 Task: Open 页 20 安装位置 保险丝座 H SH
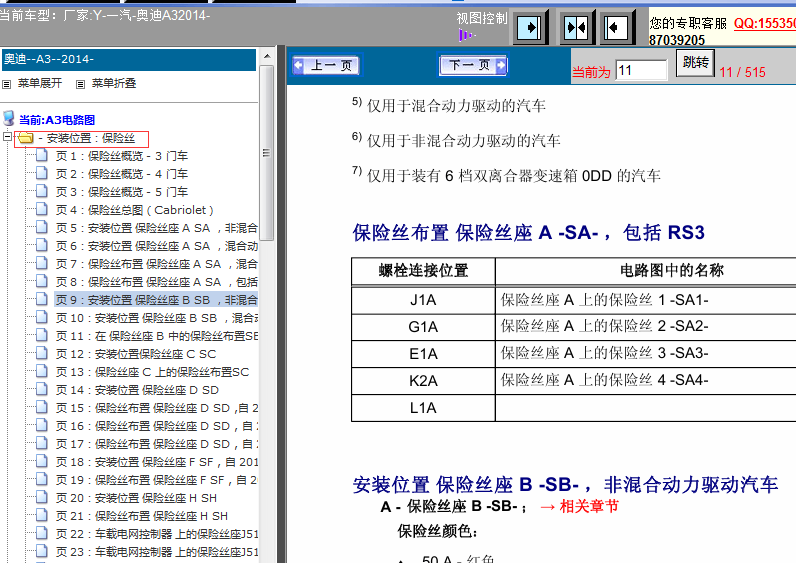[136, 498]
